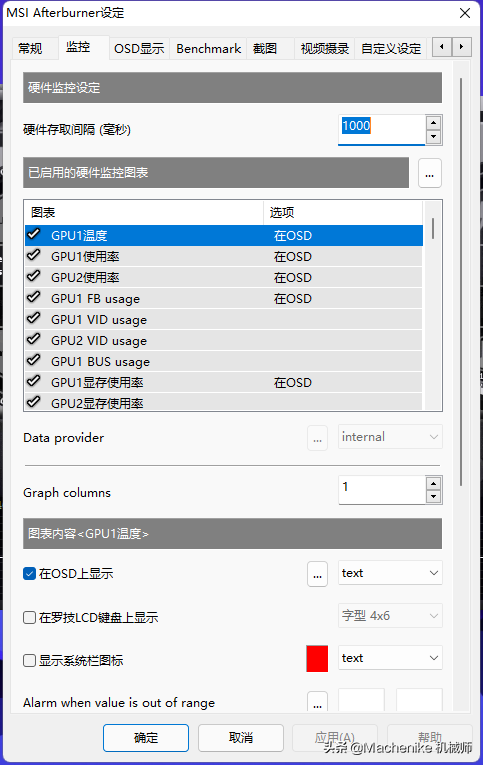483x765 pixels.
Task: Open the 自定义设定 tab
Action: pyautogui.click(x=391, y=48)
